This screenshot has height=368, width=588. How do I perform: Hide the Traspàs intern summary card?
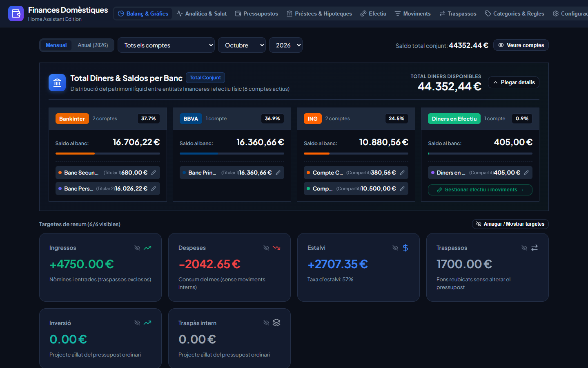click(x=266, y=323)
